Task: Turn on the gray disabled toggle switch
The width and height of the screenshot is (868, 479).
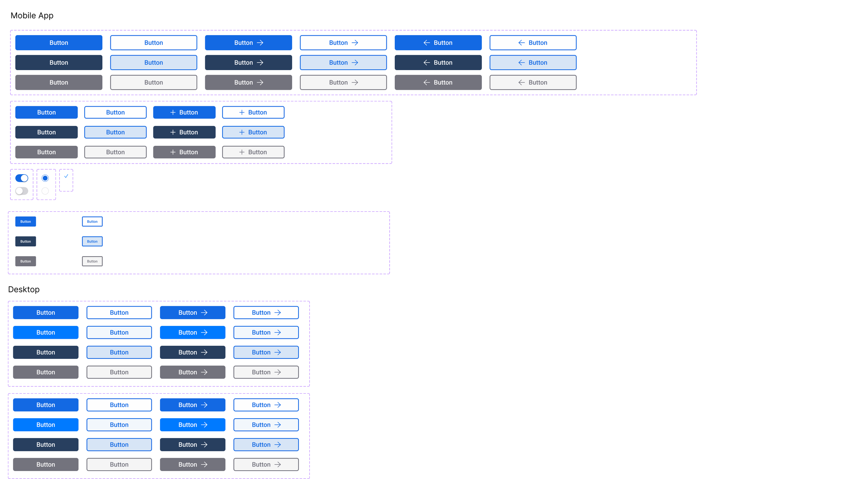Action: [22, 191]
